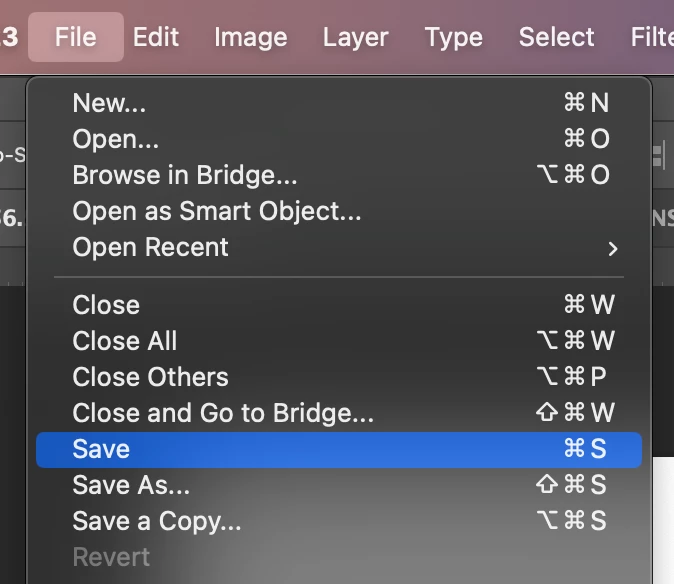Viewport: 674px width, 584px height.
Task: Choose Close All documents
Action: (125, 341)
